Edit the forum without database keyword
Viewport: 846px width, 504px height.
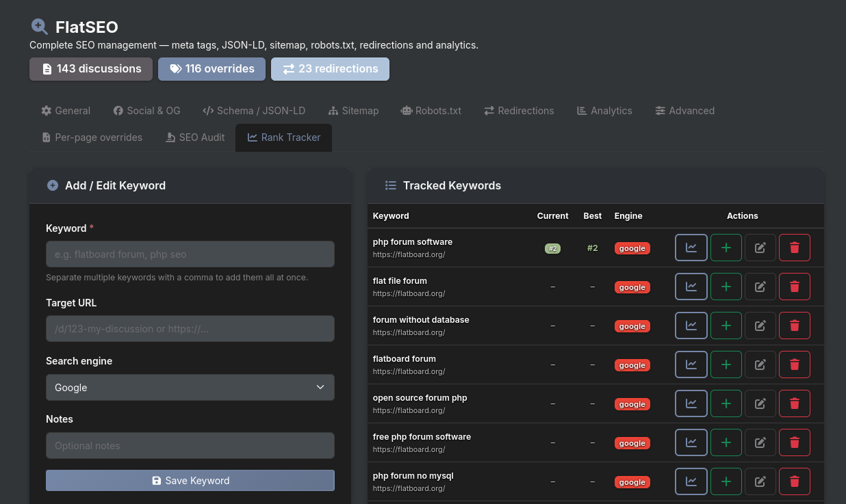click(x=760, y=326)
